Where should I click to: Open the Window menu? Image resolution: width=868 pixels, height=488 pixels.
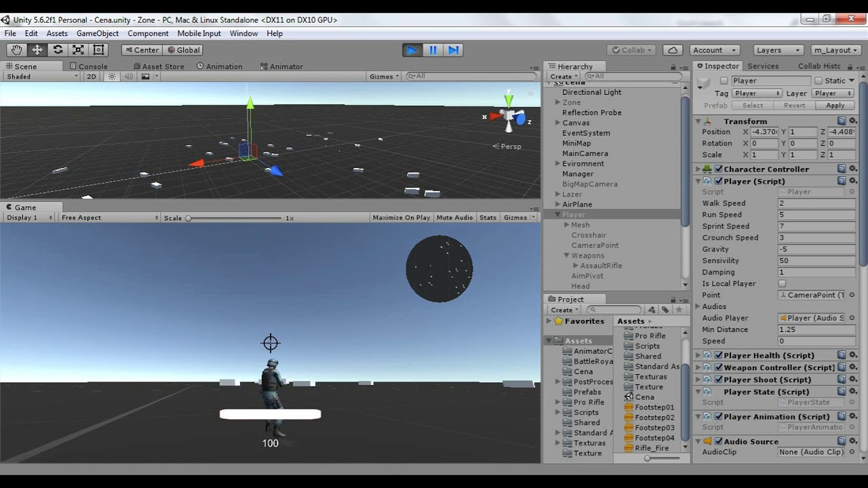(243, 33)
